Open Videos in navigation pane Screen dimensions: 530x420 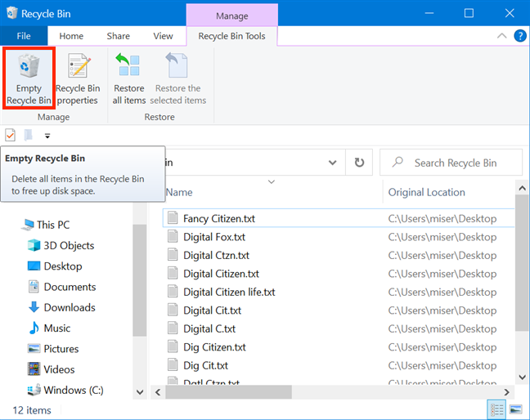click(x=51, y=369)
